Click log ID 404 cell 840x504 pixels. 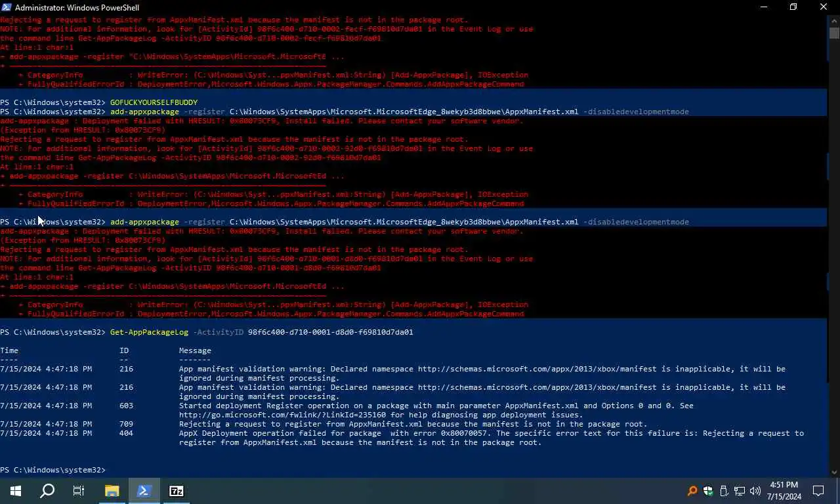[x=126, y=433]
